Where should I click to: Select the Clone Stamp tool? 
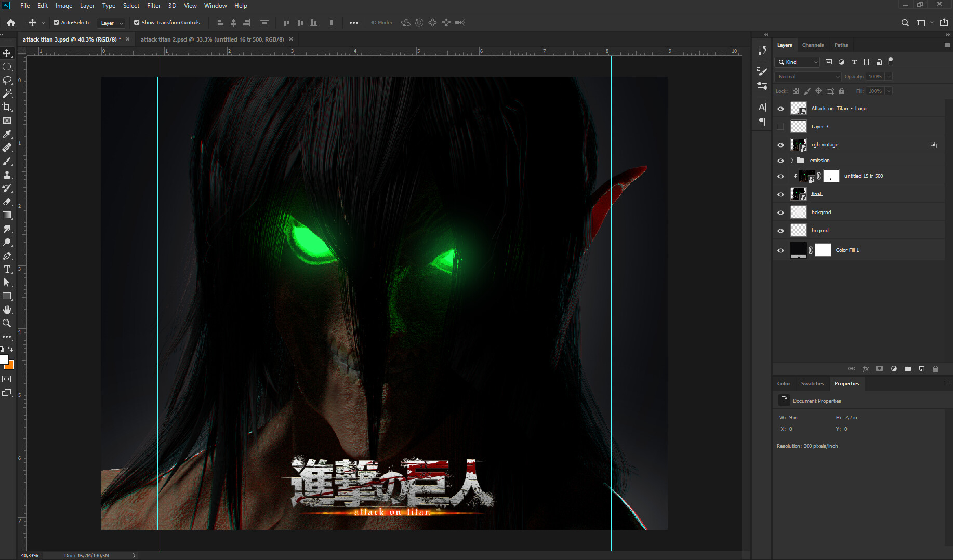click(x=7, y=175)
